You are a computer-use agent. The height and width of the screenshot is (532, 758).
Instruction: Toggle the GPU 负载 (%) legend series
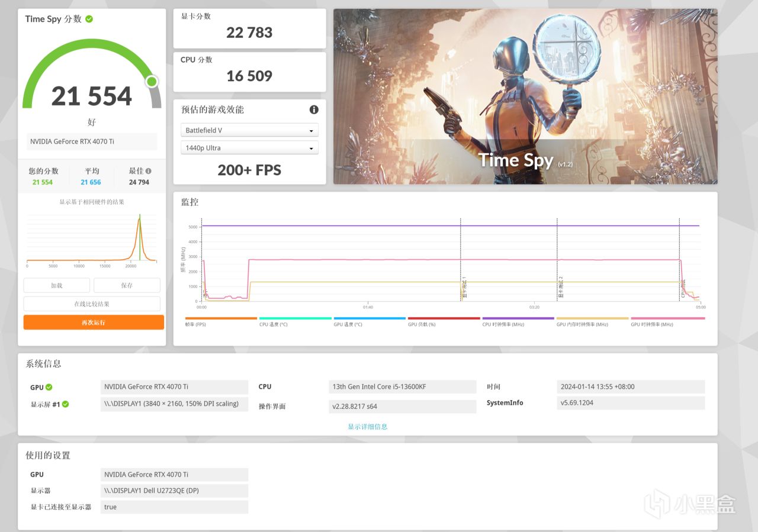pyautogui.click(x=444, y=321)
